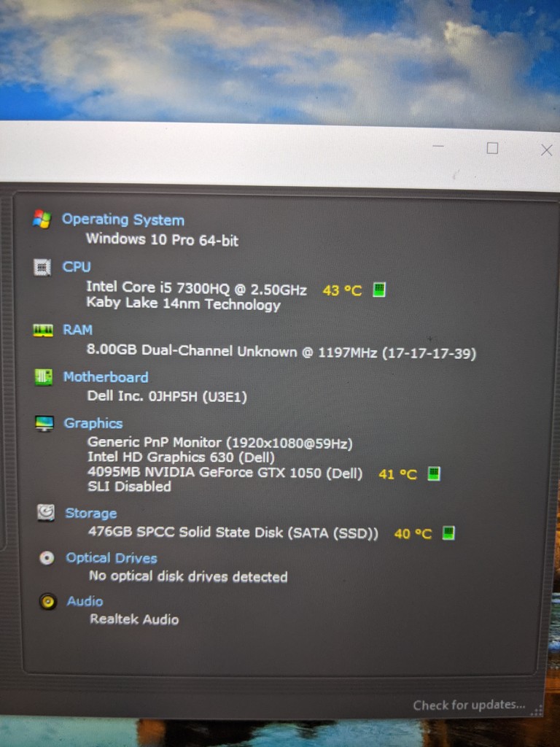The width and height of the screenshot is (560, 747).
Task: Select the Realtek Audio text
Action: click(x=134, y=619)
